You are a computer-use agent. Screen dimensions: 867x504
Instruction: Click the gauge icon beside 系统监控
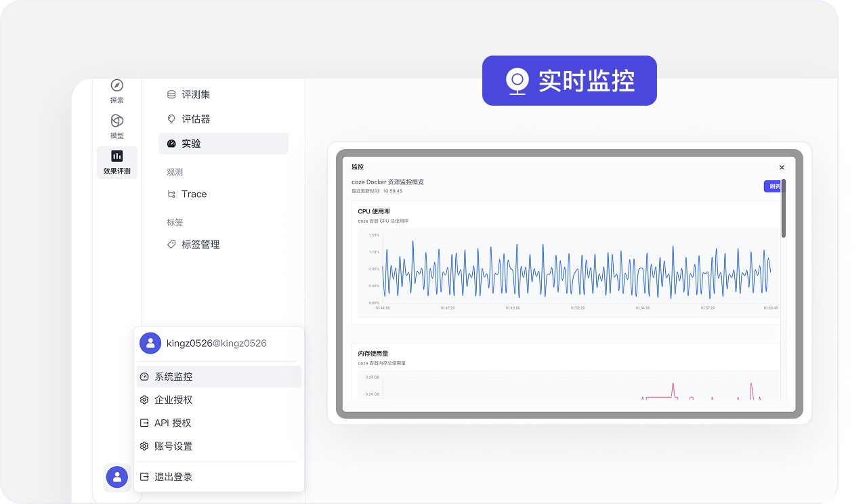pos(144,376)
